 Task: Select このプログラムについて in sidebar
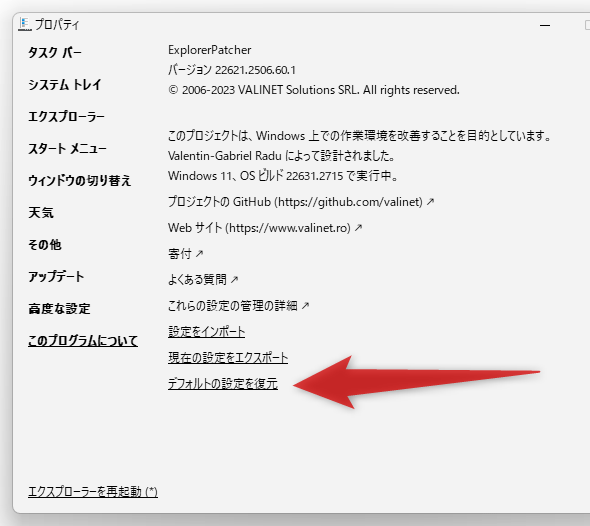pyautogui.click(x=83, y=341)
